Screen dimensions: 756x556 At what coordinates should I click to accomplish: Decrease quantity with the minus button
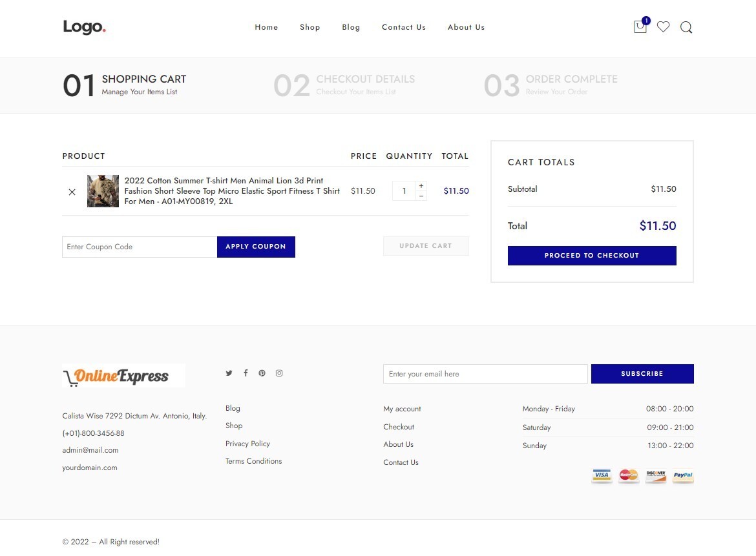tap(421, 196)
